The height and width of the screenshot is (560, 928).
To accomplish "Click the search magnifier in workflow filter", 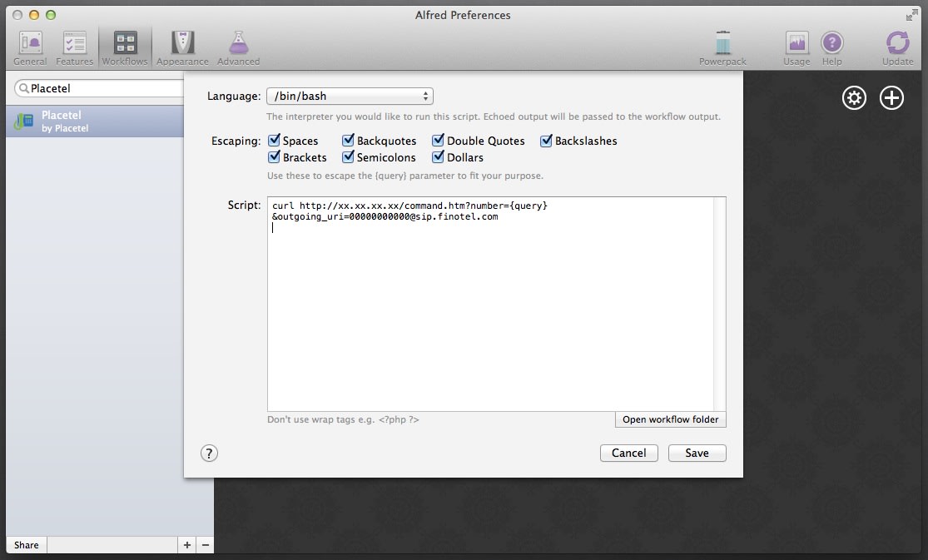I will pos(23,88).
